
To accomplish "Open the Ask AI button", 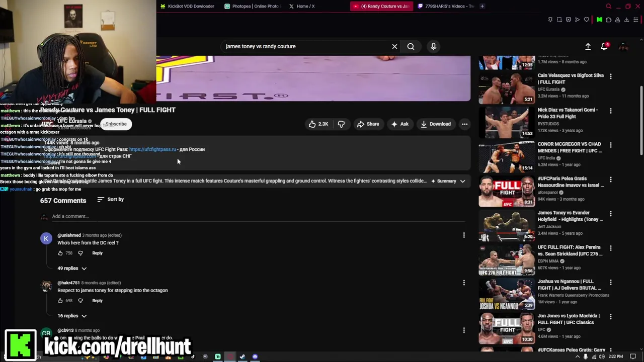I will point(399,124).
